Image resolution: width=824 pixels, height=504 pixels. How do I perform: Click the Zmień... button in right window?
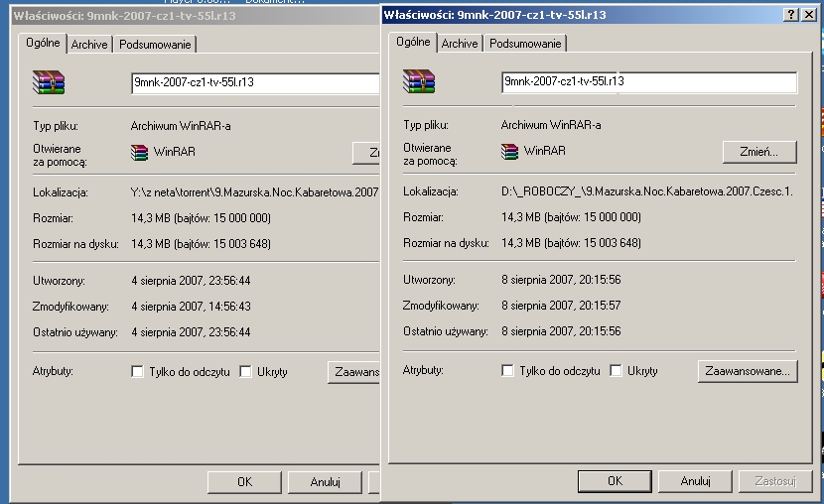(759, 152)
